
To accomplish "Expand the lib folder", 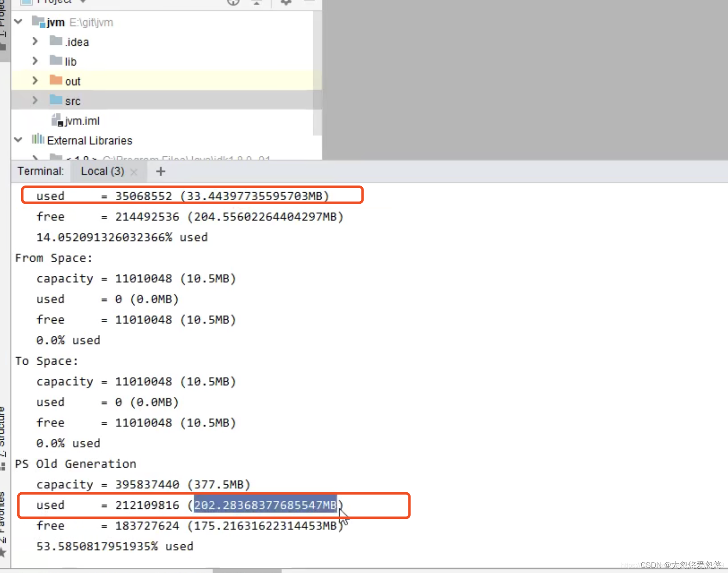I will (x=35, y=61).
